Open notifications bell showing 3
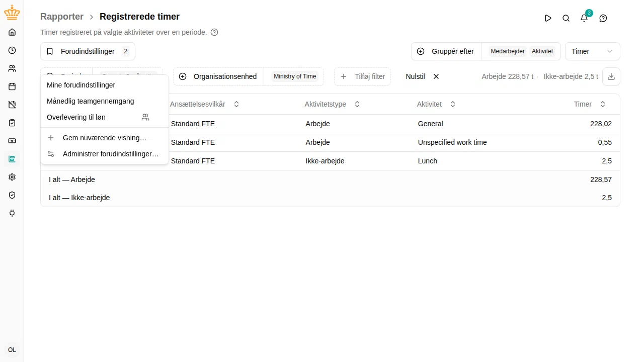This screenshot has width=644, height=362. [584, 18]
